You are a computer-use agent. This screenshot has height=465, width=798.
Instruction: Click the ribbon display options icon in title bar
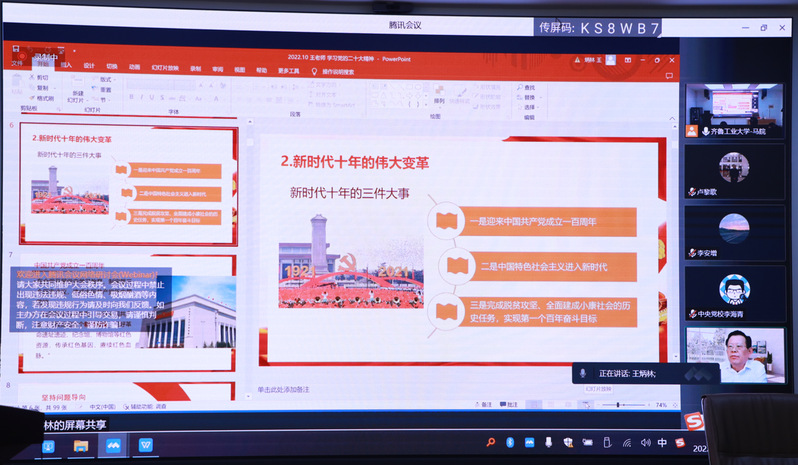point(628,60)
